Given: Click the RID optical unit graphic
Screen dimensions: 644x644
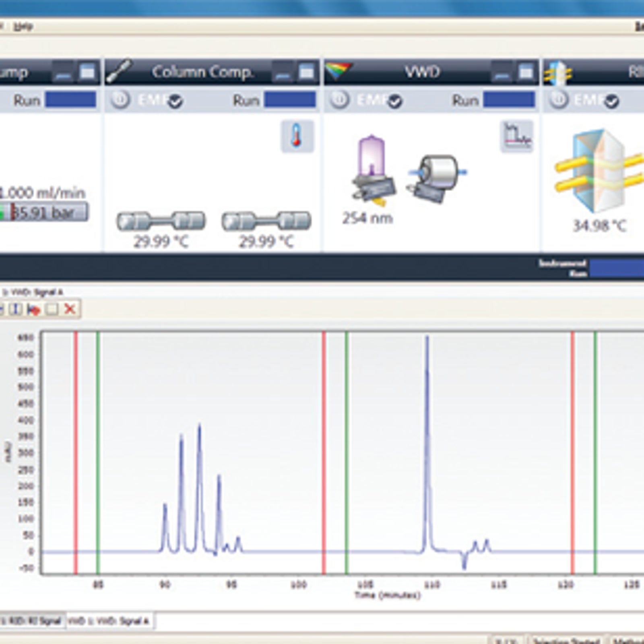Looking at the screenshot, I should pos(599,171).
